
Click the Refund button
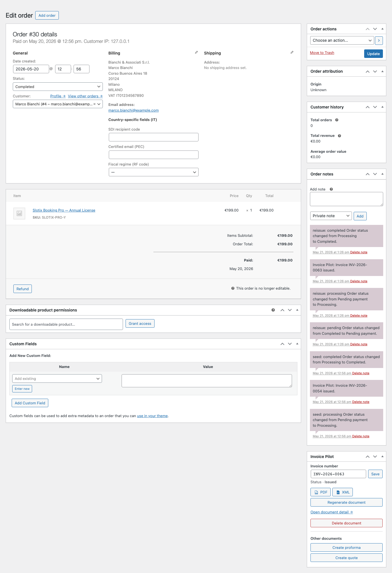(22, 289)
